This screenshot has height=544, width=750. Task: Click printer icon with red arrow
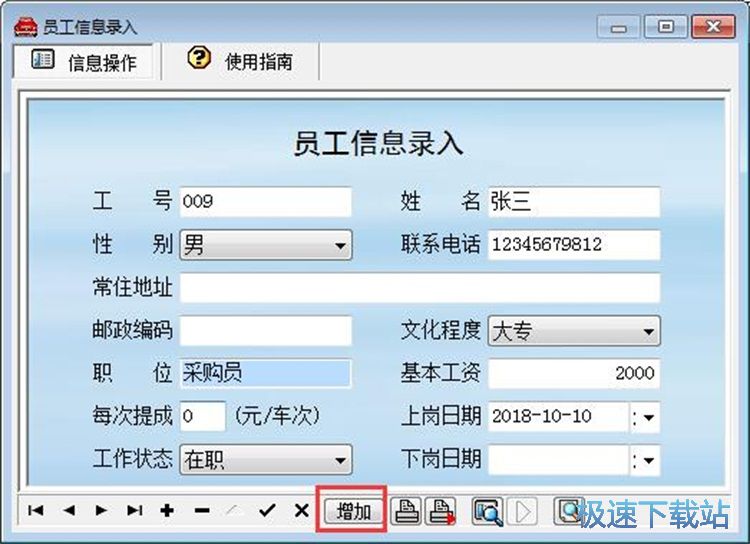click(441, 511)
